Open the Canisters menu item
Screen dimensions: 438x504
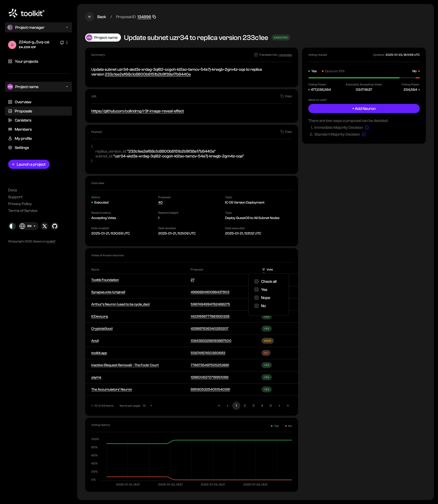39,120
